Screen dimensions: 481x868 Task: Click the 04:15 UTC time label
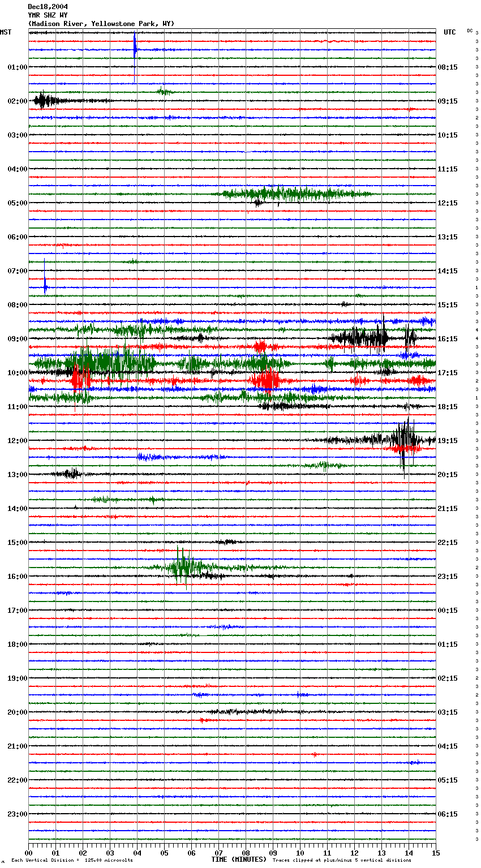(x=448, y=746)
